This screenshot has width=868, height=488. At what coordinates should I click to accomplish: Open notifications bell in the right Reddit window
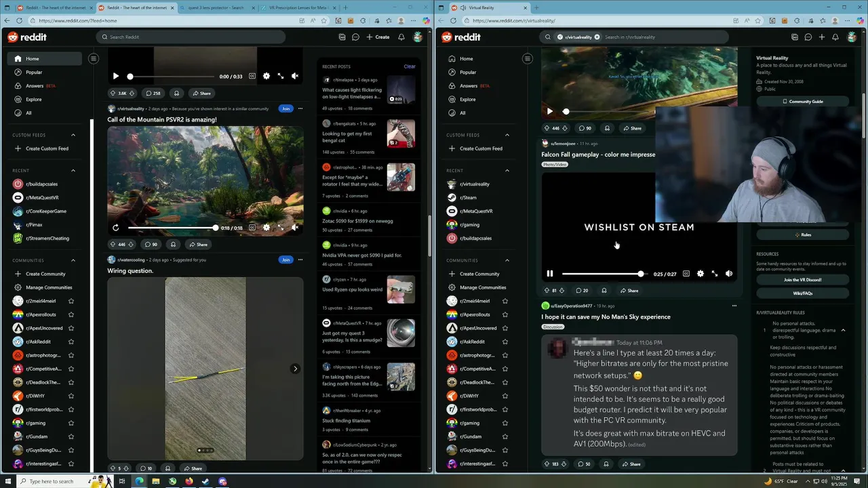pyautogui.click(x=835, y=37)
